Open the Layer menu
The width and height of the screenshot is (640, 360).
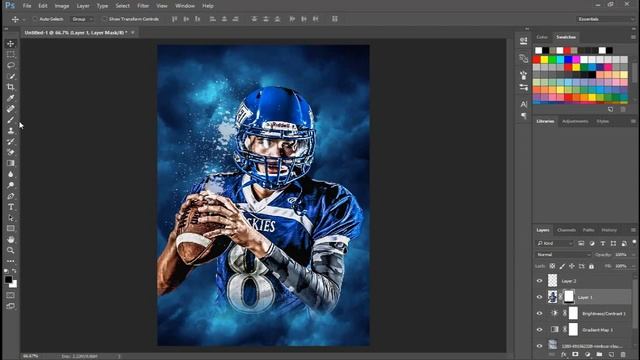[x=83, y=6]
